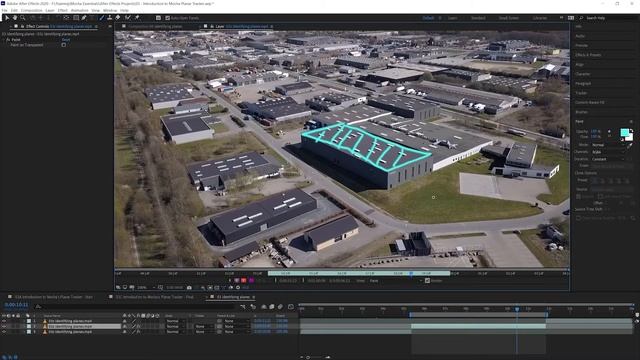Click the eyedropper icon in Paint panel
This screenshot has height=360, width=640.
(x=629, y=145)
